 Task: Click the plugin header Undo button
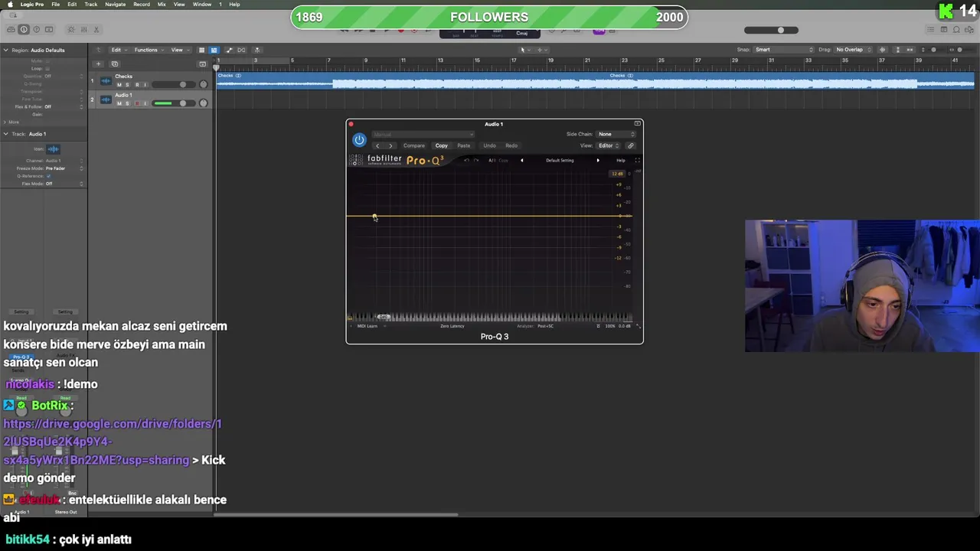[489, 145]
